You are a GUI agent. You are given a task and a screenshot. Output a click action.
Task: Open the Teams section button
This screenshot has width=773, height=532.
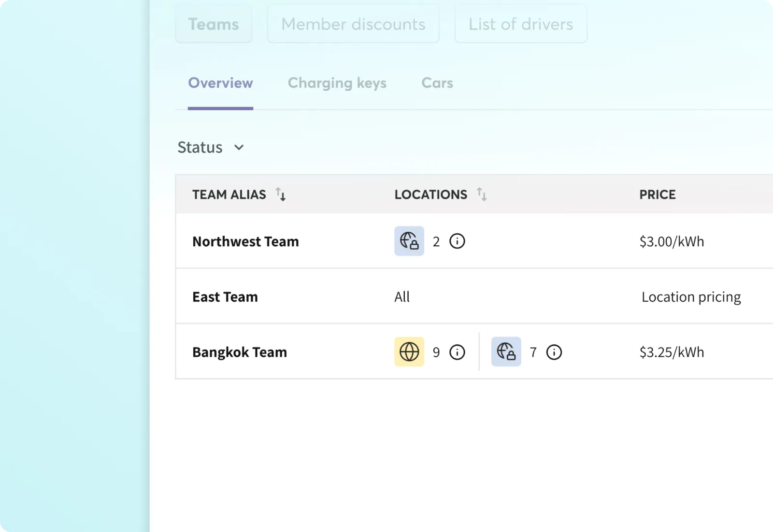(214, 24)
